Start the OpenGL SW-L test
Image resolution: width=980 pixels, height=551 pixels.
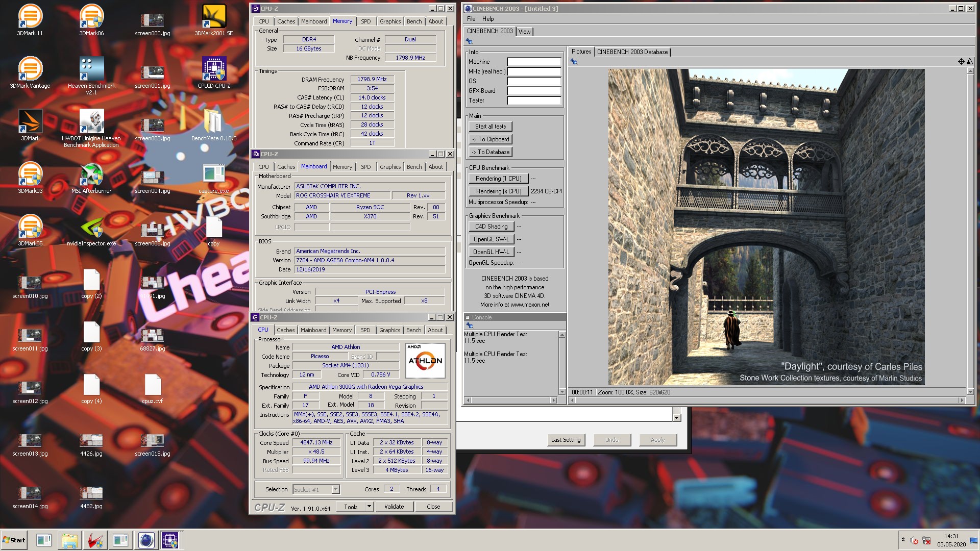492,239
